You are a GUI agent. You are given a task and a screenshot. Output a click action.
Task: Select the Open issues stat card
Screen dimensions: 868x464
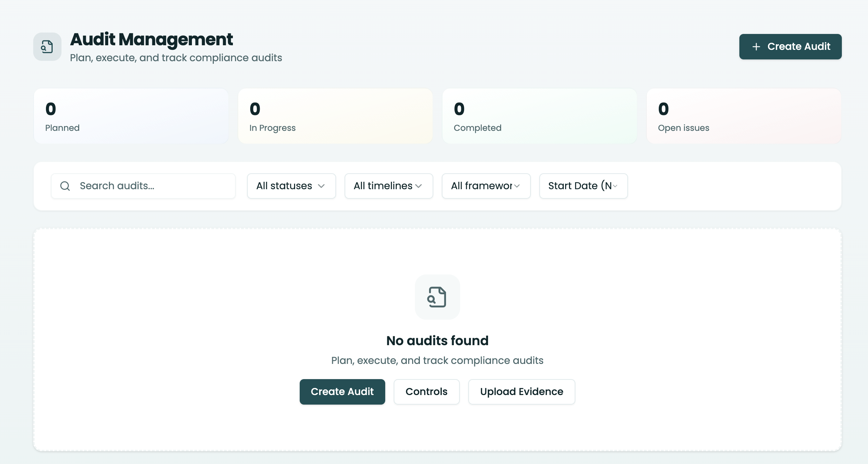click(744, 116)
